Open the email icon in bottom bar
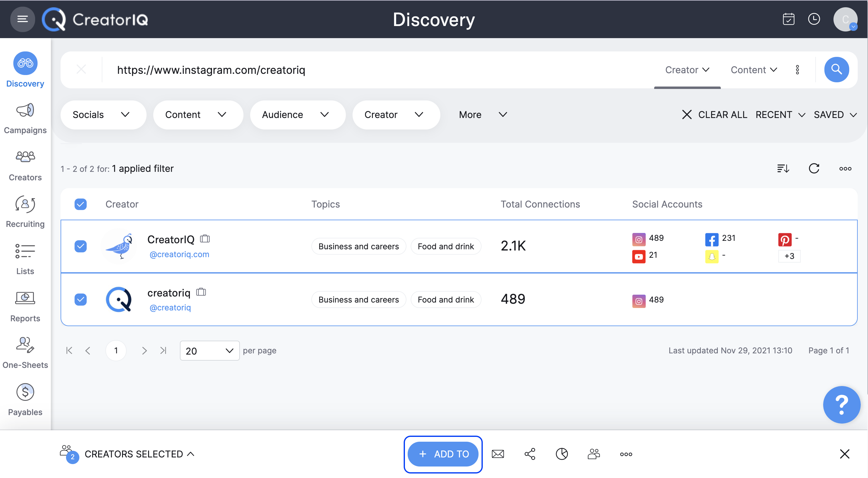Viewport: 868px width, 478px height. click(498, 454)
